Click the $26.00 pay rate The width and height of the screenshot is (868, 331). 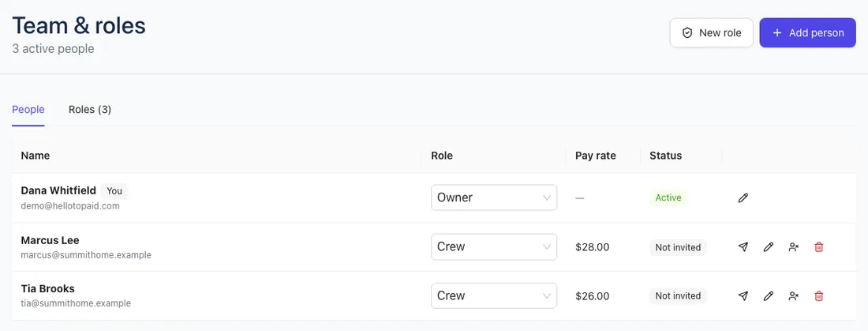(x=593, y=296)
